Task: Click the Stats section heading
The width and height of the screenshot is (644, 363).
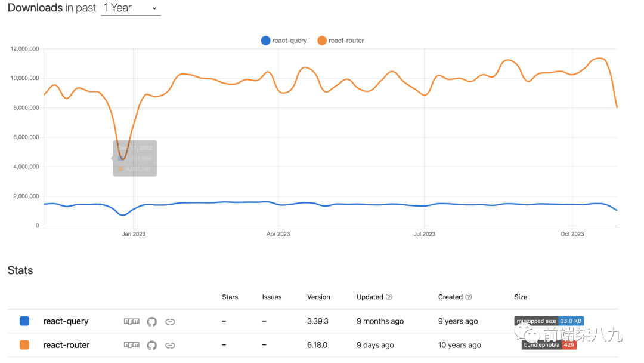Action: (x=20, y=270)
